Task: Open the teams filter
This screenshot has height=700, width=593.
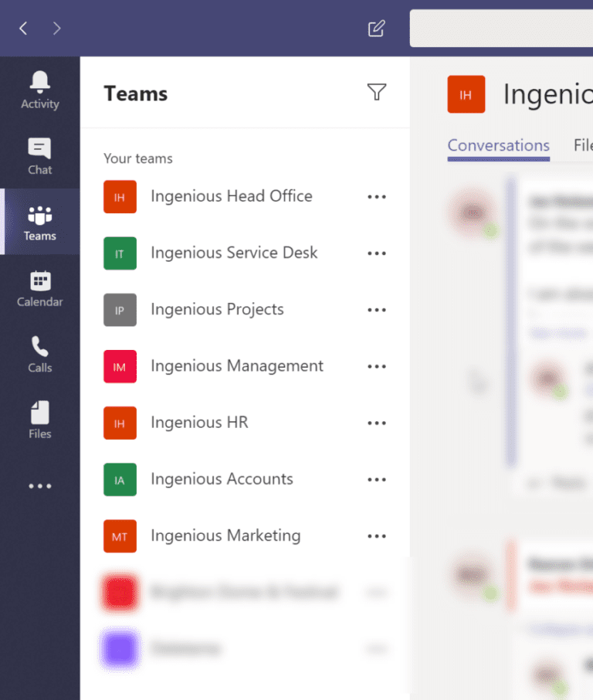Action: [376, 92]
